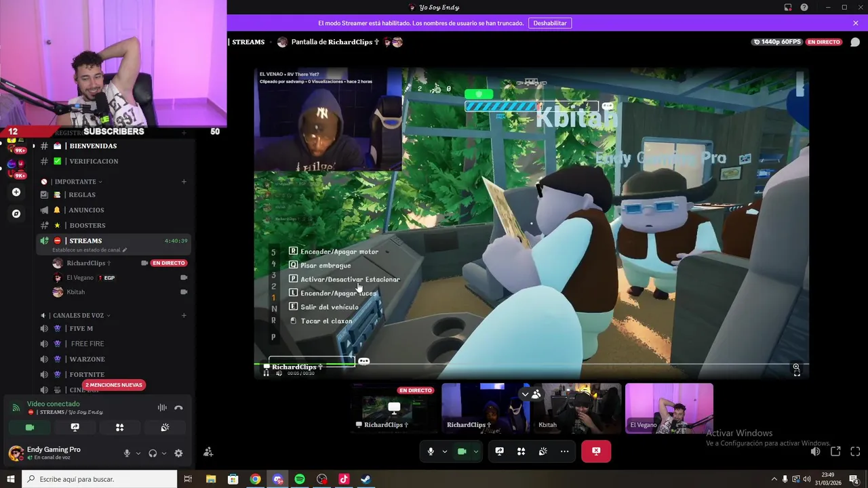
Task: Collapse the IMPORTANTE category
Action: tap(77, 182)
